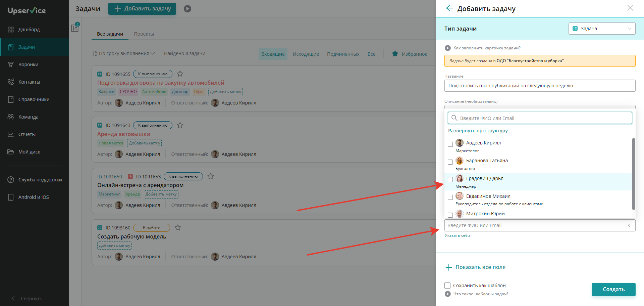Screen dimensions: 644x306
Task: Open the Воронки sidebar section
Action: tap(34, 64)
